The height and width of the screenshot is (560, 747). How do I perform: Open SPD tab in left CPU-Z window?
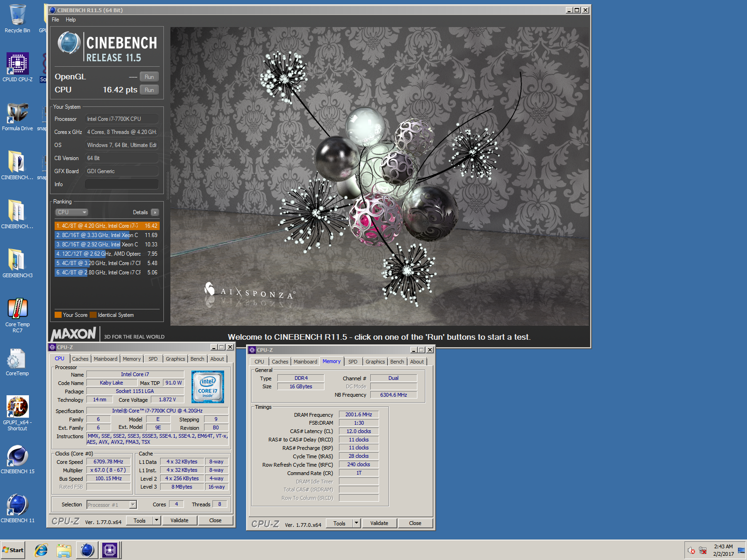[153, 359]
